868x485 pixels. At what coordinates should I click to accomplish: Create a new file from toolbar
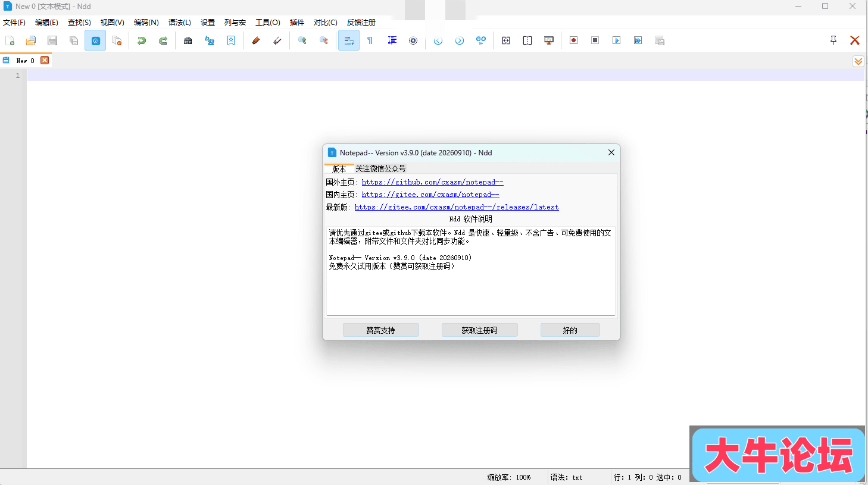point(10,40)
